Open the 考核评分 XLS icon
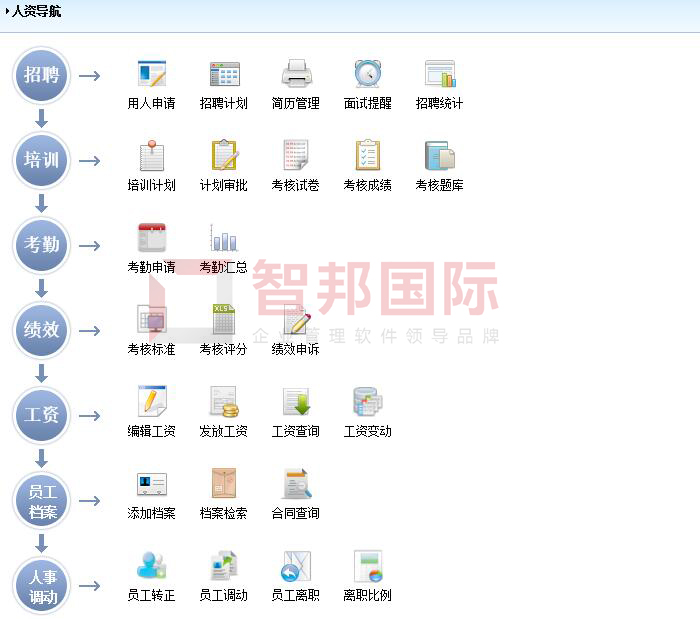Image resolution: width=700 pixels, height=619 pixels. [224, 321]
